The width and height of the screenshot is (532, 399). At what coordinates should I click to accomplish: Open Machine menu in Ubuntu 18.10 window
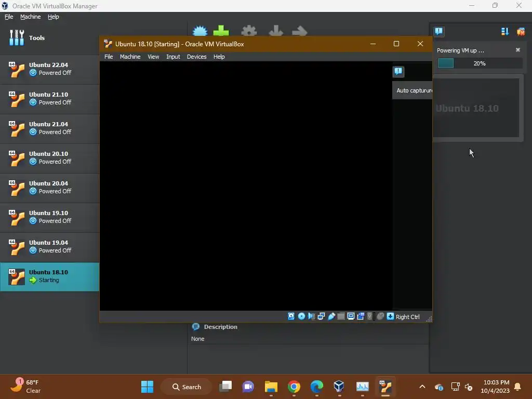pos(130,57)
